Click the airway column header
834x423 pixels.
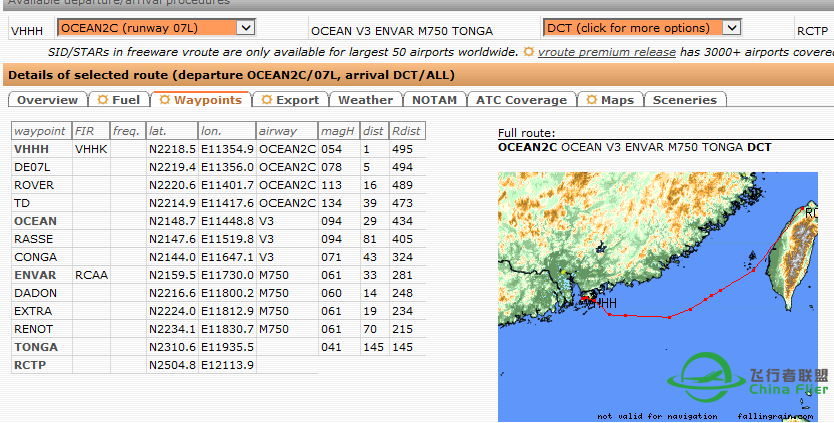click(287, 131)
